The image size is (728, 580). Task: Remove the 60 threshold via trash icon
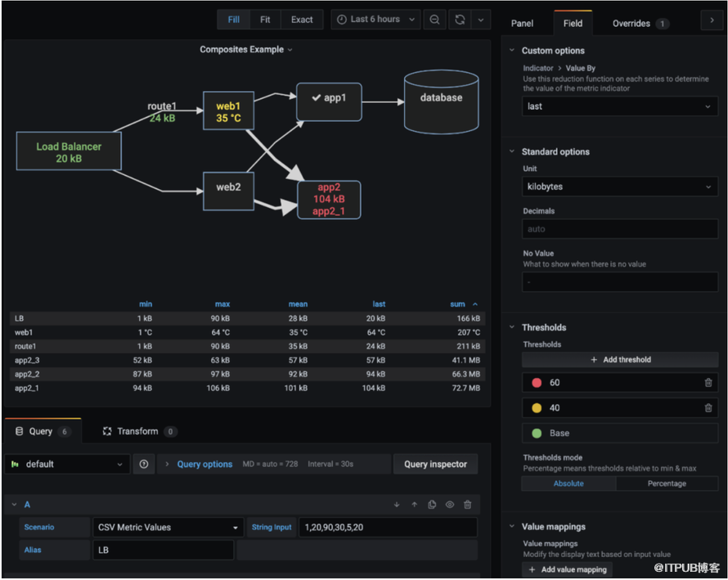click(x=708, y=383)
